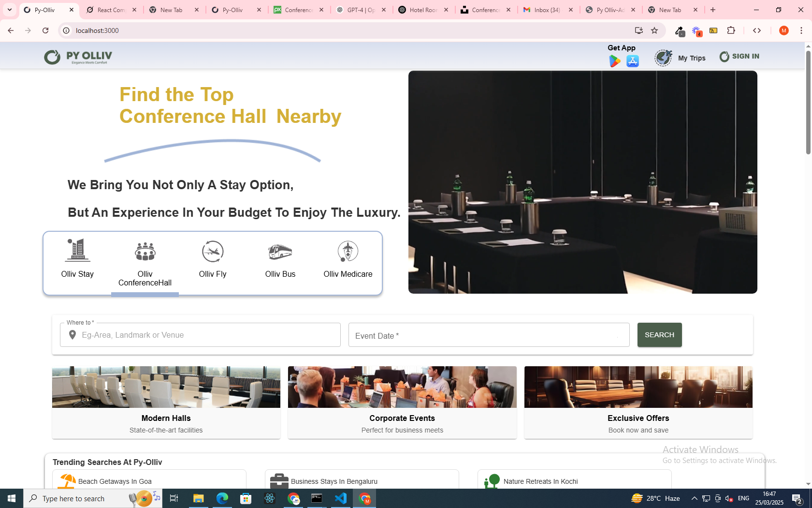Image resolution: width=812 pixels, height=508 pixels.
Task: Click the SIGN IN link
Action: click(x=739, y=57)
